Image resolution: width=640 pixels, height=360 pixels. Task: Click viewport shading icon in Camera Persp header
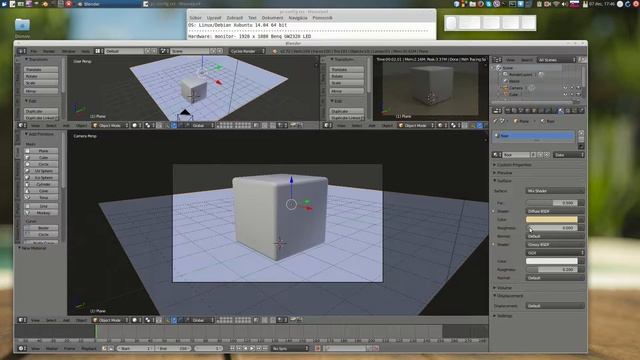136,320
